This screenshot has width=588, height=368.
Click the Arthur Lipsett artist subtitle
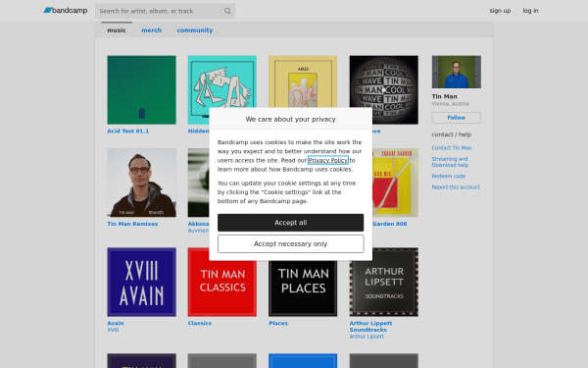point(367,337)
